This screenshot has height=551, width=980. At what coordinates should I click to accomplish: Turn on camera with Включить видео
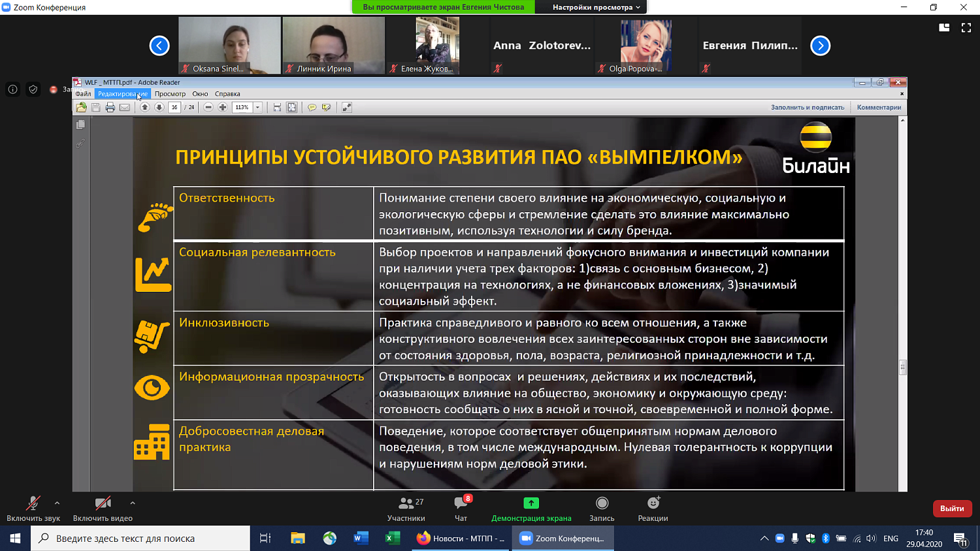pos(103,509)
